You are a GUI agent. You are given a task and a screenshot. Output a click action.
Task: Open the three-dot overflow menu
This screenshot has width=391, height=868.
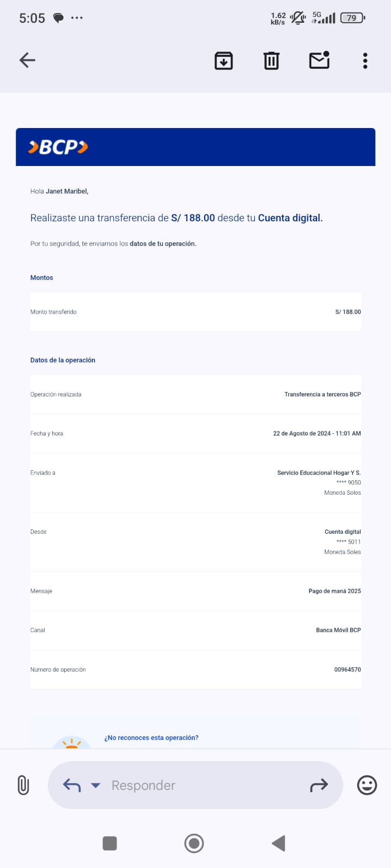pos(365,61)
